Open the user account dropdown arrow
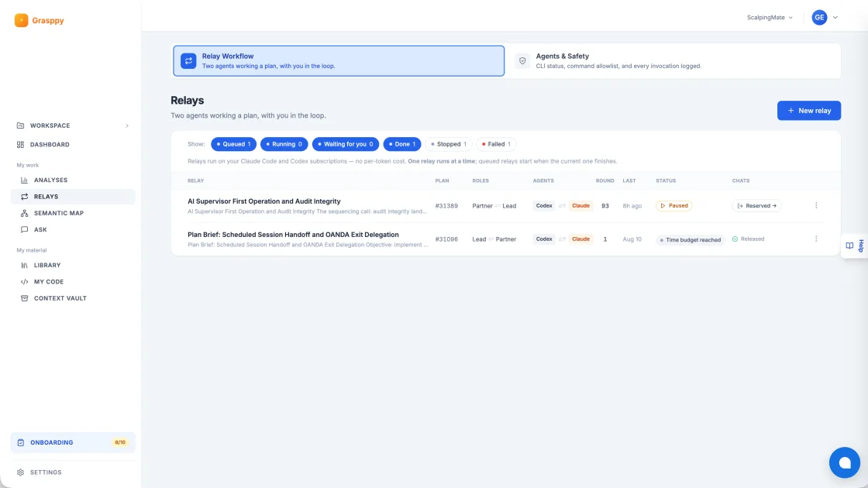The height and width of the screenshot is (488, 868). pyautogui.click(x=835, y=18)
